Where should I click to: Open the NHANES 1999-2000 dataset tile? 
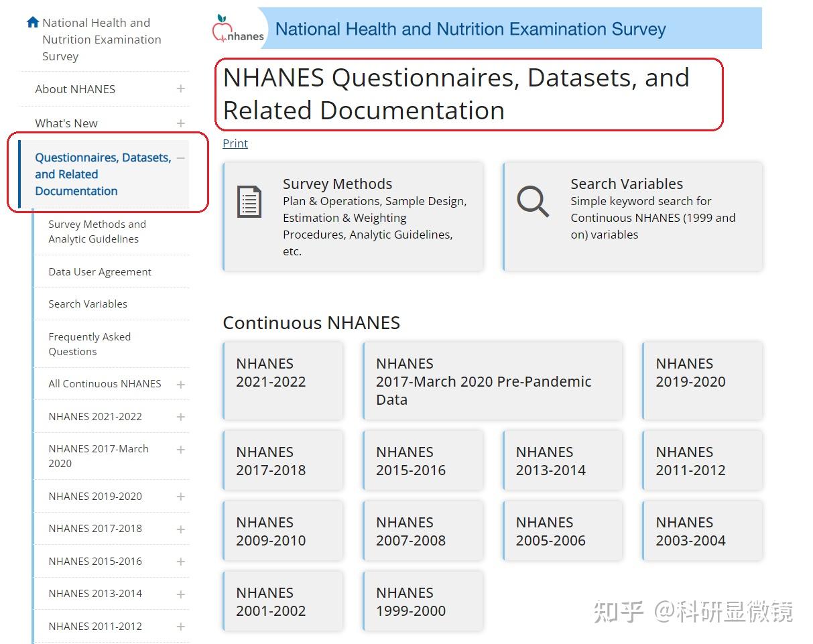[422, 600]
